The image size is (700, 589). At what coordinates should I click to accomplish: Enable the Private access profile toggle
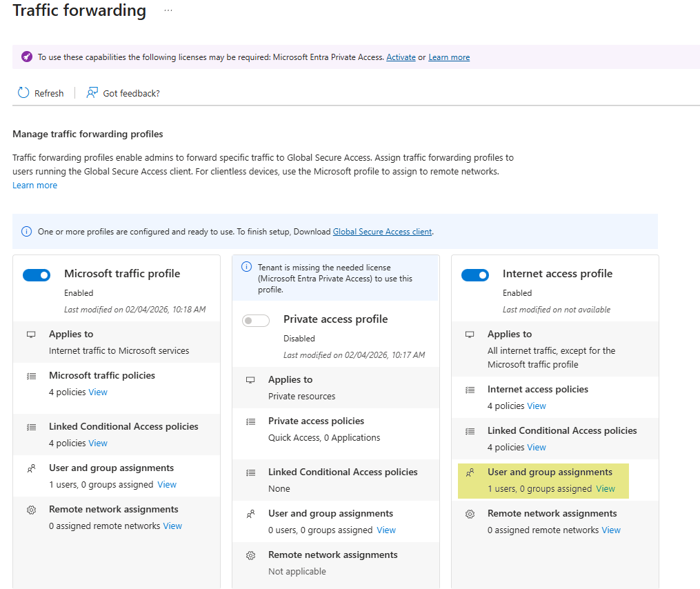256,321
